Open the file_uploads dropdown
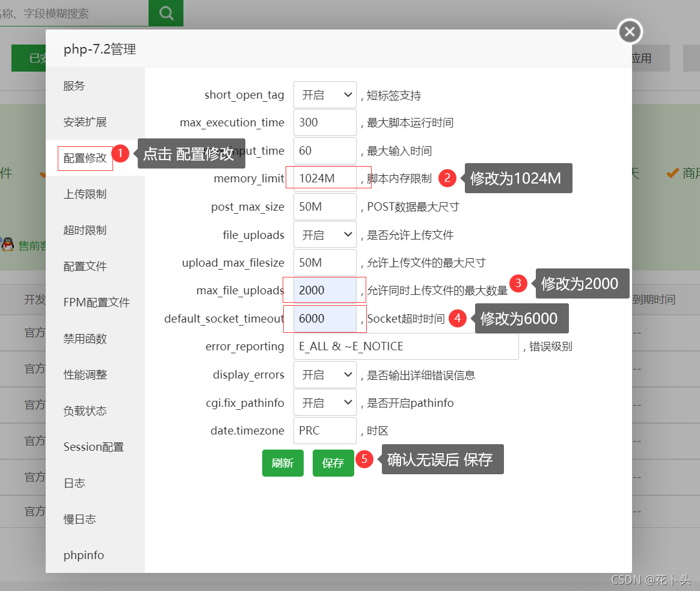This screenshot has width=700, height=591. pos(325,235)
